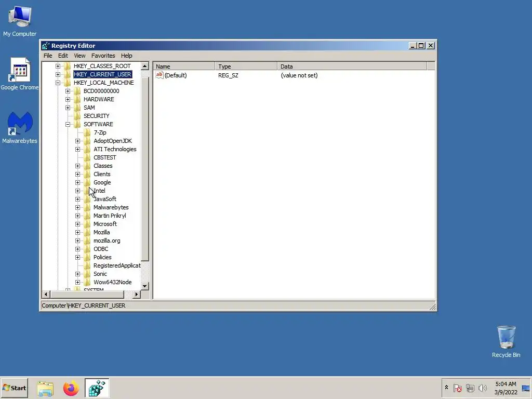Select the Policies key
Image resolution: width=532 pixels, height=399 pixels.
102,257
